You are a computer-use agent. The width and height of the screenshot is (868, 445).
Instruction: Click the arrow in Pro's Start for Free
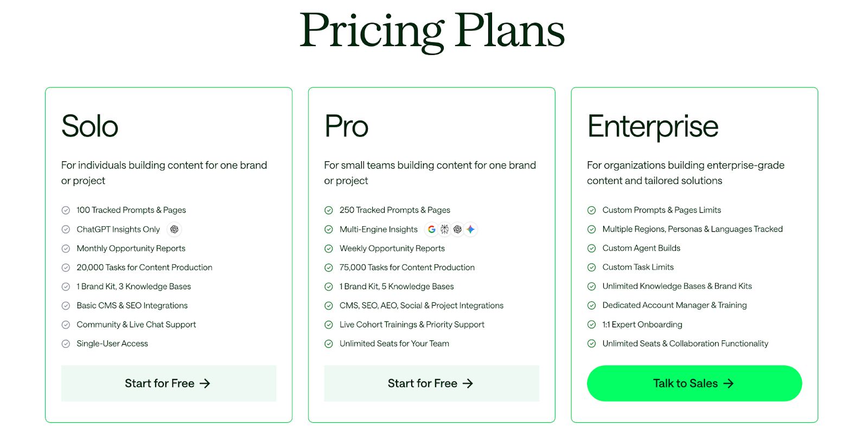[468, 383]
